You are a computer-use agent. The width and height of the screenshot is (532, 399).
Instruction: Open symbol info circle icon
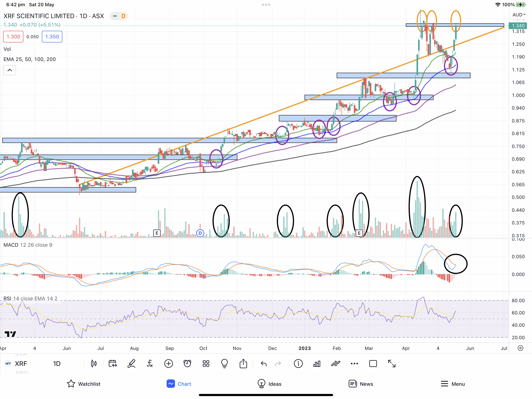pyautogui.click(x=298, y=364)
